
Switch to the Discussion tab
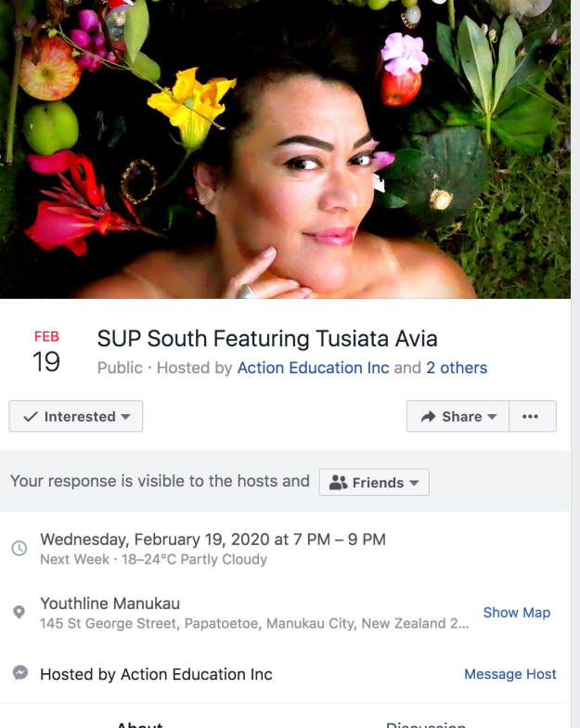(x=426, y=723)
